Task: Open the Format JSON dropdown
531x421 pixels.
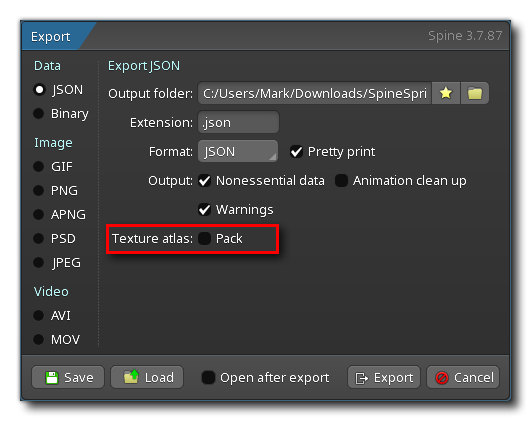Action: click(238, 151)
